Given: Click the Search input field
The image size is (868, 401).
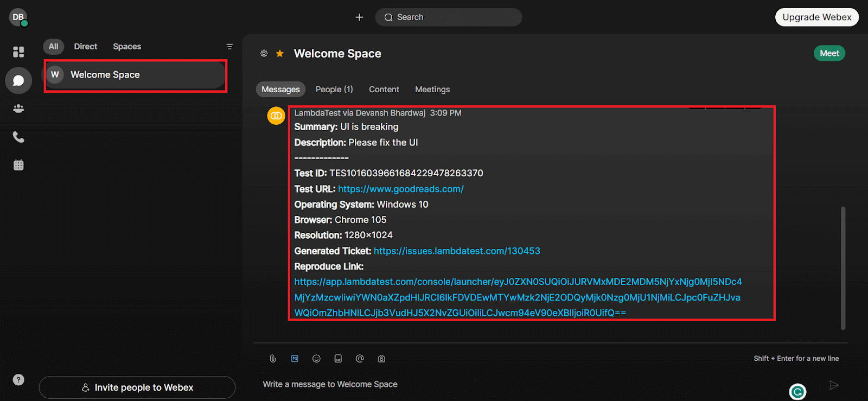Looking at the screenshot, I should point(449,17).
